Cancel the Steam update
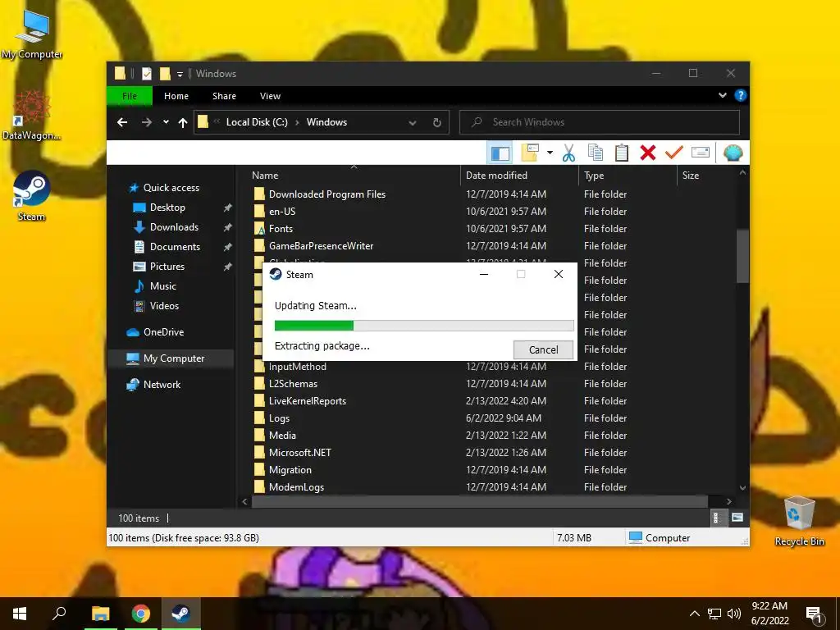 (x=543, y=349)
